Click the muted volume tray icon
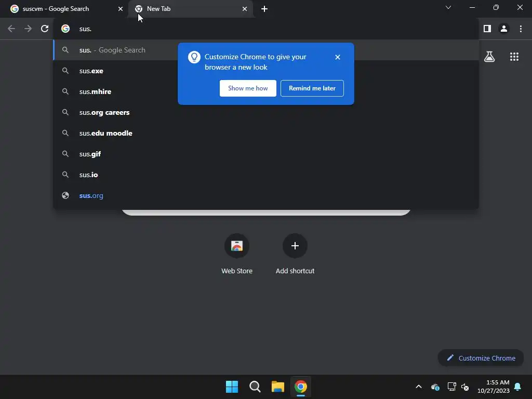532x399 pixels. pyautogui.click(x=465, y=387)
